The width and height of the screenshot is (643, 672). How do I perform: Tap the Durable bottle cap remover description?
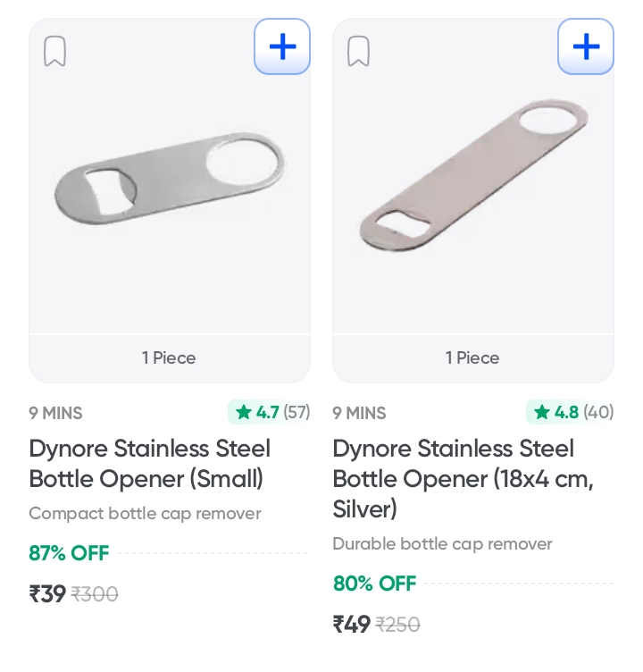442,544
